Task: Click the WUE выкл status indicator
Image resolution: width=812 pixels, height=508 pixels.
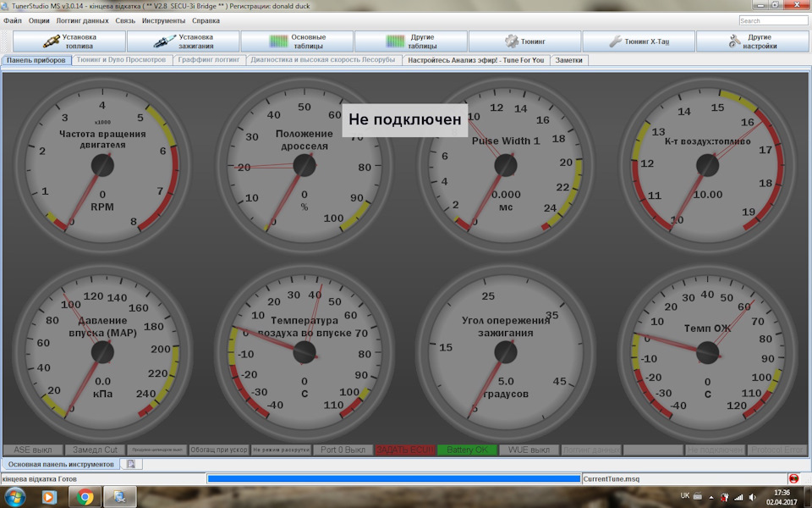Action: (x=529, y=450)
